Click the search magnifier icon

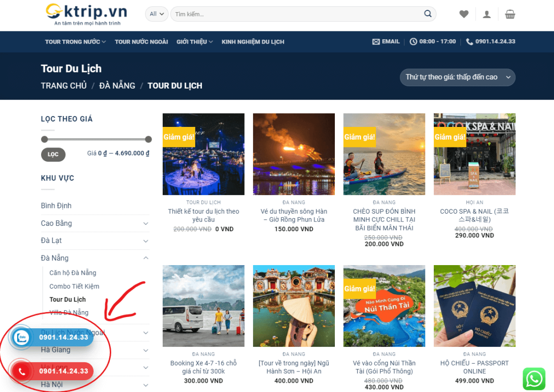[x=428, y=14]
